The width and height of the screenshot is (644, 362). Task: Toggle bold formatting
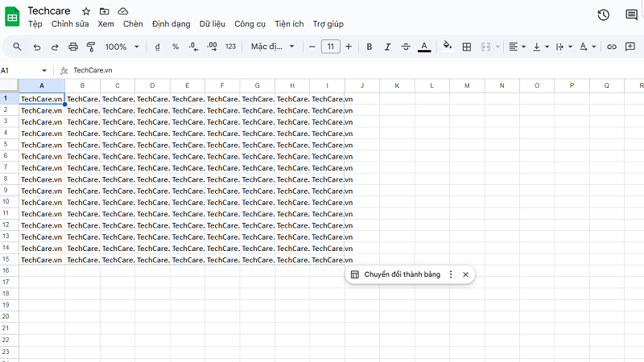pyautogui.click(x=369, y=47)
